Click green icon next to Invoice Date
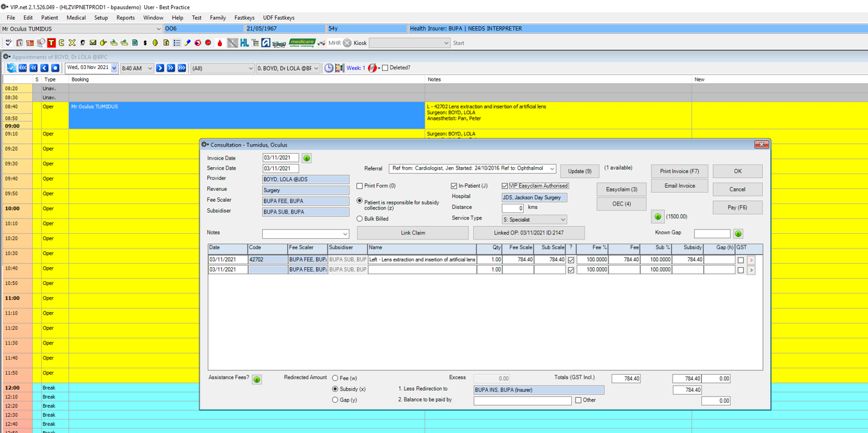 pyautogui.click(x=306, y=158)
